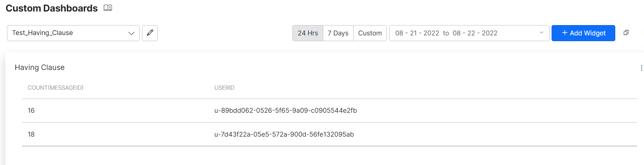
Task: Click the Having Clause widget title
Action: tap(40, 67)
